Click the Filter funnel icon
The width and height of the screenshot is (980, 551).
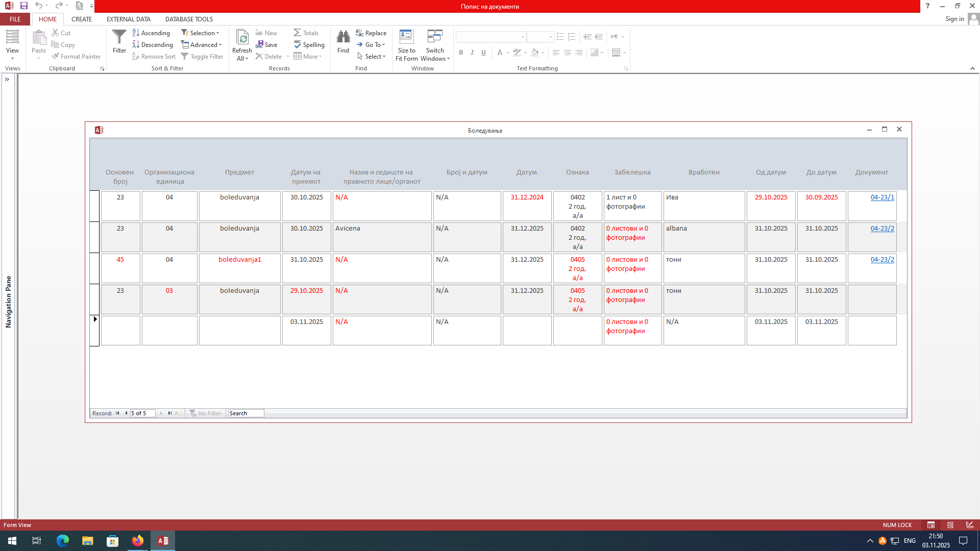click(119, 38)
